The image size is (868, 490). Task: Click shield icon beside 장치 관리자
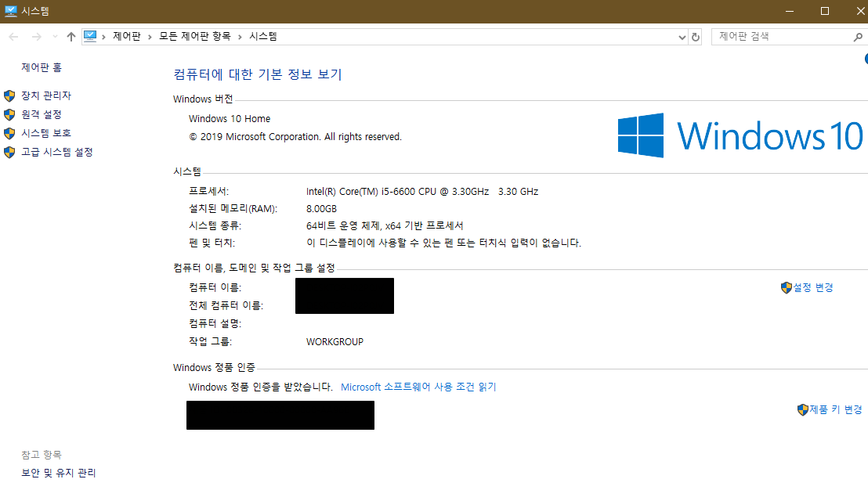click(x=9, y=95)
